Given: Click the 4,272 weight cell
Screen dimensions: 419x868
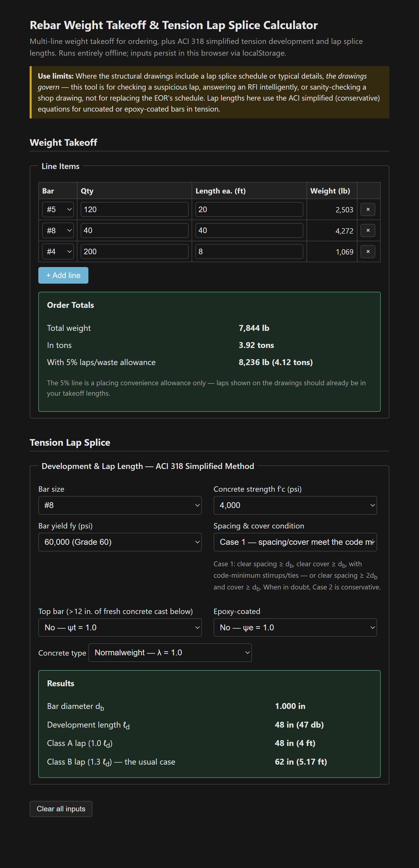Looking at the screenshot, I should coord(332,231).
